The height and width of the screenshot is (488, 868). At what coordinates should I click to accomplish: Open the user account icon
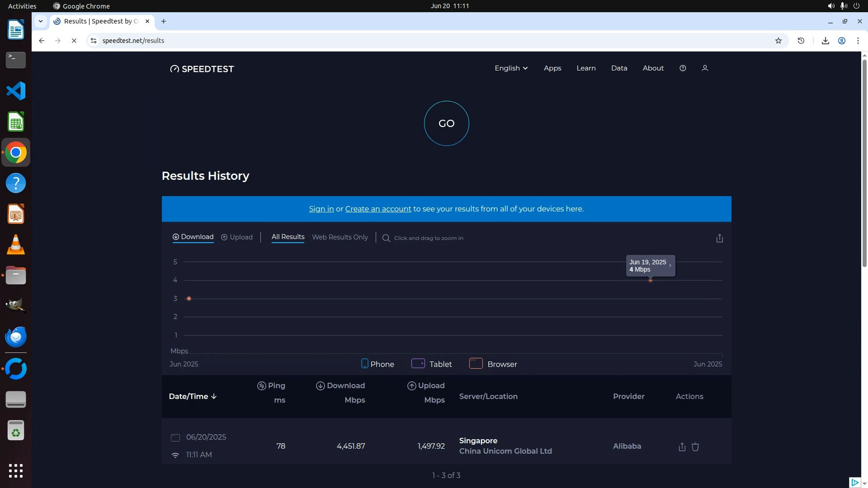[704, 68]
